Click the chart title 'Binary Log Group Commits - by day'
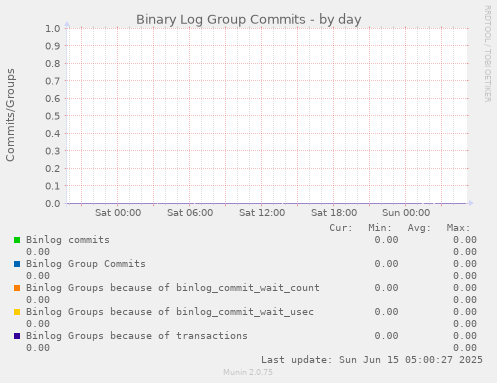497x383 pixels. click(249, 20)
